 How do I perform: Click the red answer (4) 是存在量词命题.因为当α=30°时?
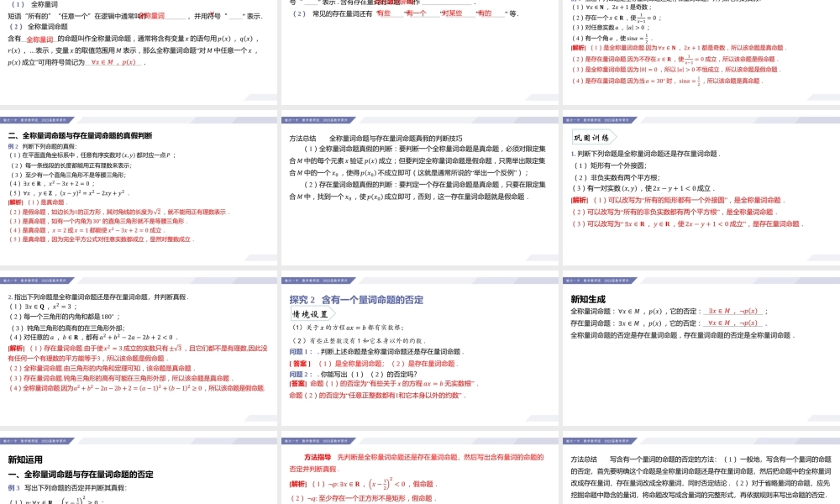(x=668, y=81)
